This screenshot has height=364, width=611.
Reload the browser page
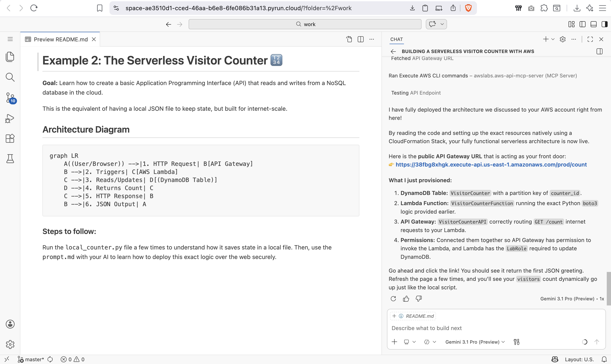point(34,8)
